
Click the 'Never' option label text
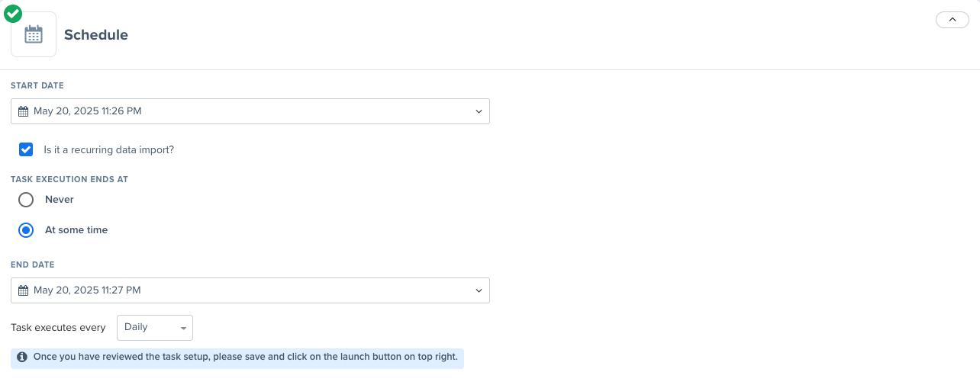click(x=60, y=200)
